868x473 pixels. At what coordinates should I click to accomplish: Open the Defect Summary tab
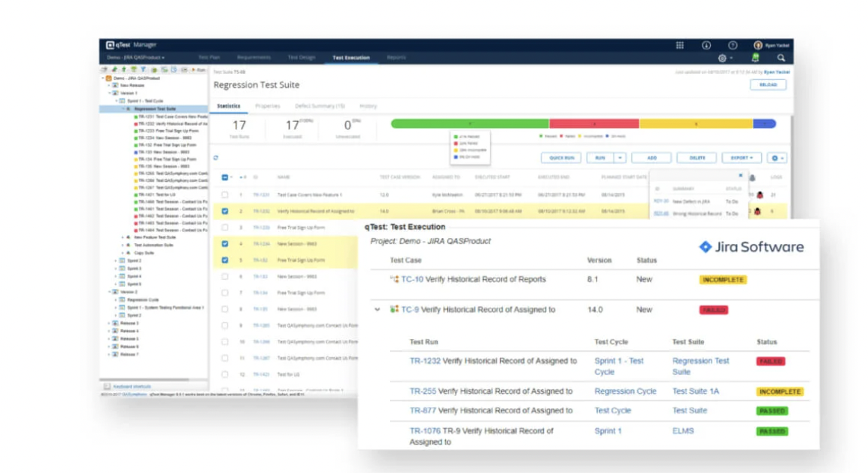click(320, 106)
